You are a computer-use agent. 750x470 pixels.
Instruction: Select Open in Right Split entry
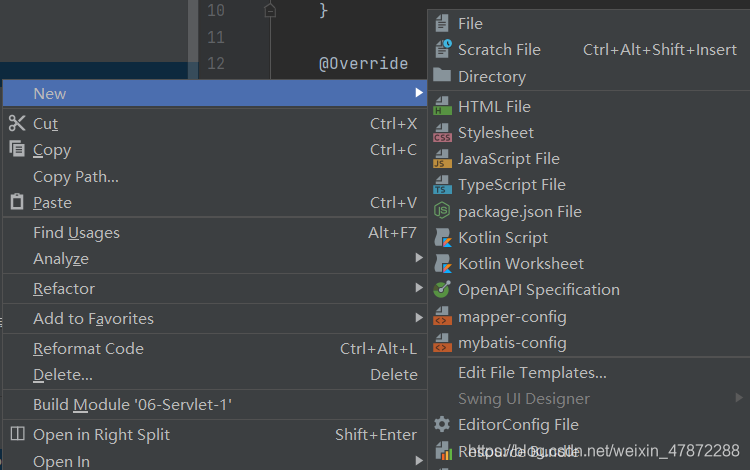pyautogui.click(x=215, y=435)
